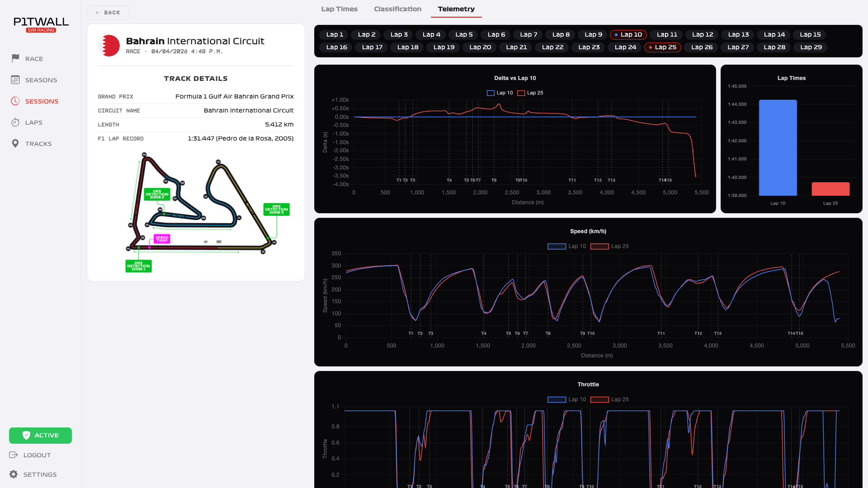This screenshot has width=868, height=488.
Task: Open the Tracks location pin icon
Action: 15,143
